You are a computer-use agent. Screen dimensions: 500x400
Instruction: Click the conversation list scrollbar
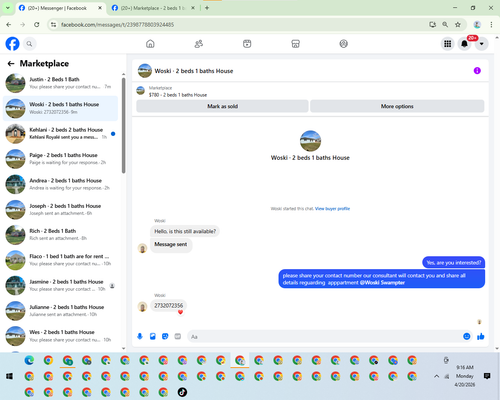click(x=123, y=126)
